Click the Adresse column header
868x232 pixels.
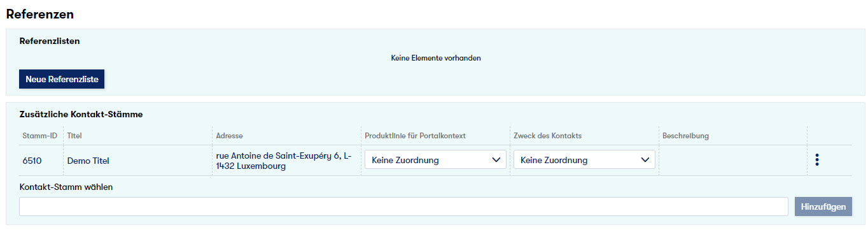pyautogui.click(x=230, y=136)
